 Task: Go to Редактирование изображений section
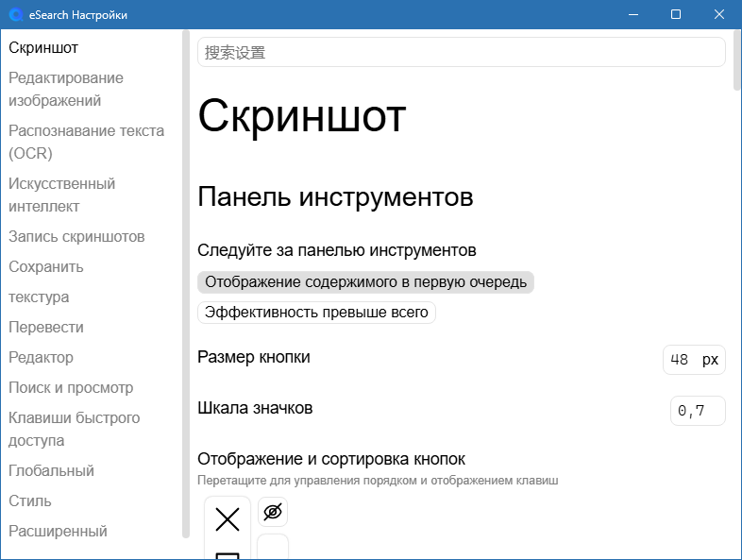tap(66, 89)
